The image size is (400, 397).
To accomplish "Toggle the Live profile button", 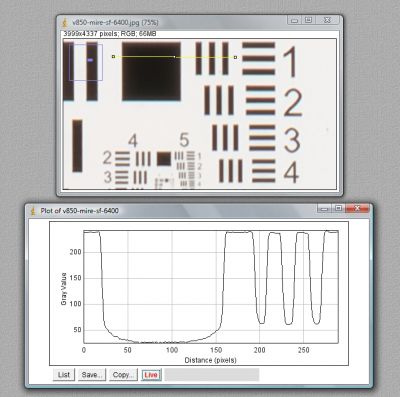I will tap(151, 375).
